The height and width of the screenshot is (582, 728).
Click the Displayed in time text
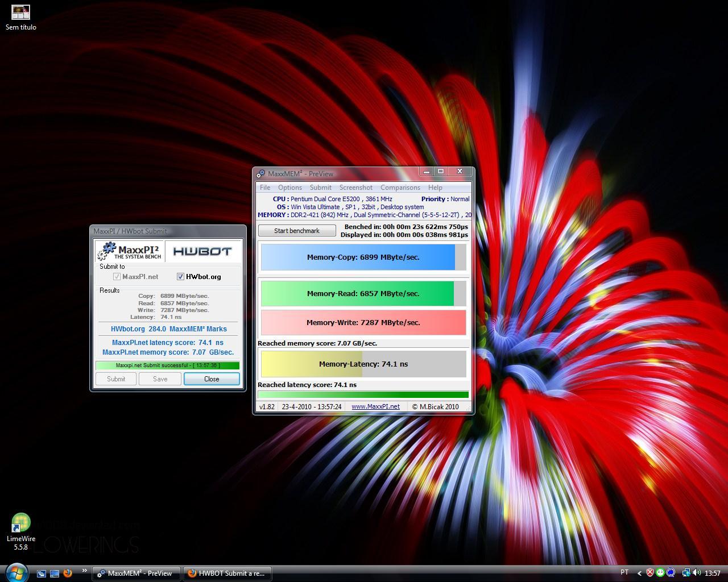404,235
